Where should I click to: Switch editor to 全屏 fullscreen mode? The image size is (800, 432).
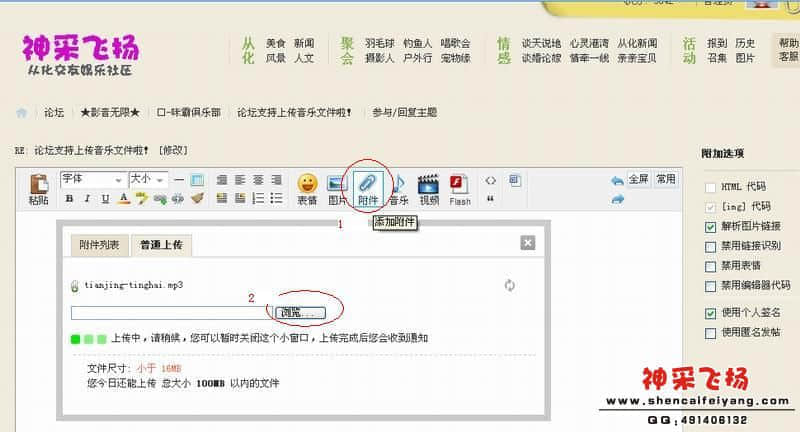638,179
